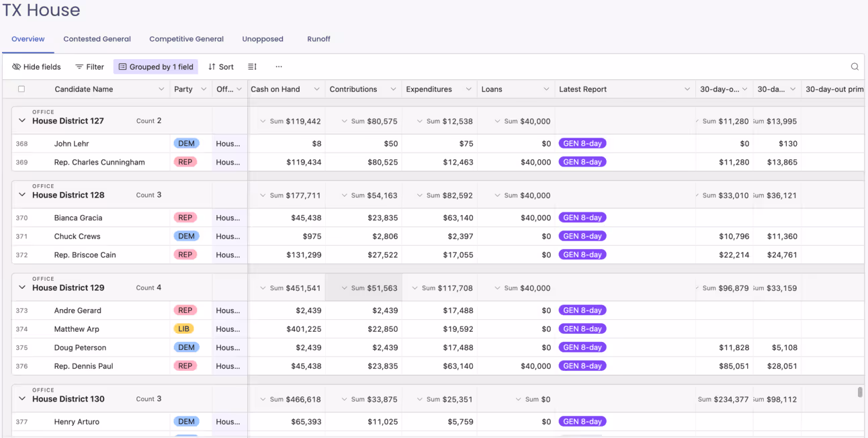Open the Filter tool

point(89,67)
